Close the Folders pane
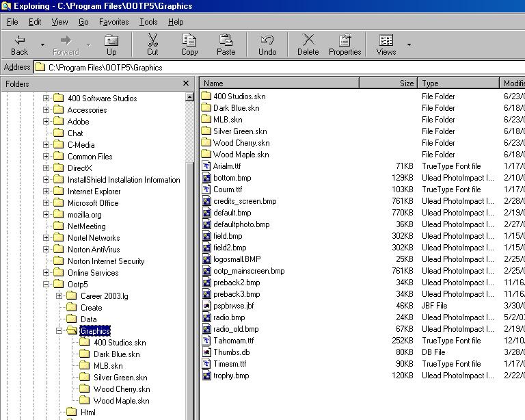 (x=186, y=83)
